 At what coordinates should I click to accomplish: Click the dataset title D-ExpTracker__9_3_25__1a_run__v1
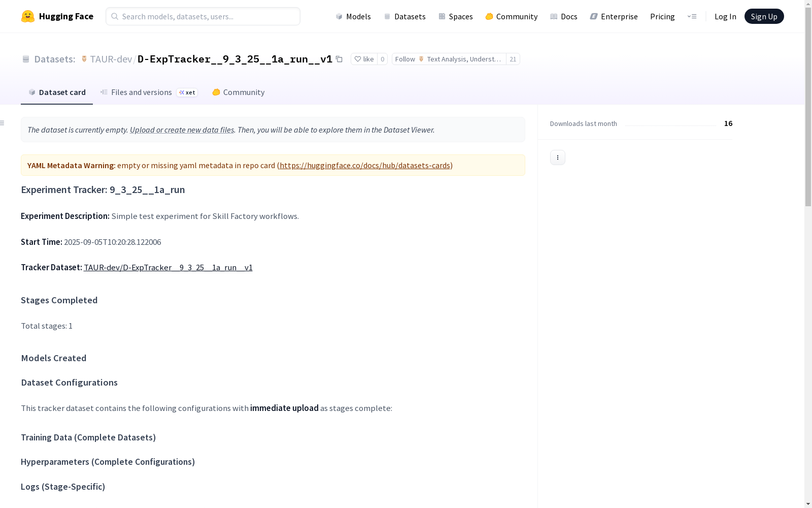(x=235, y=59)
